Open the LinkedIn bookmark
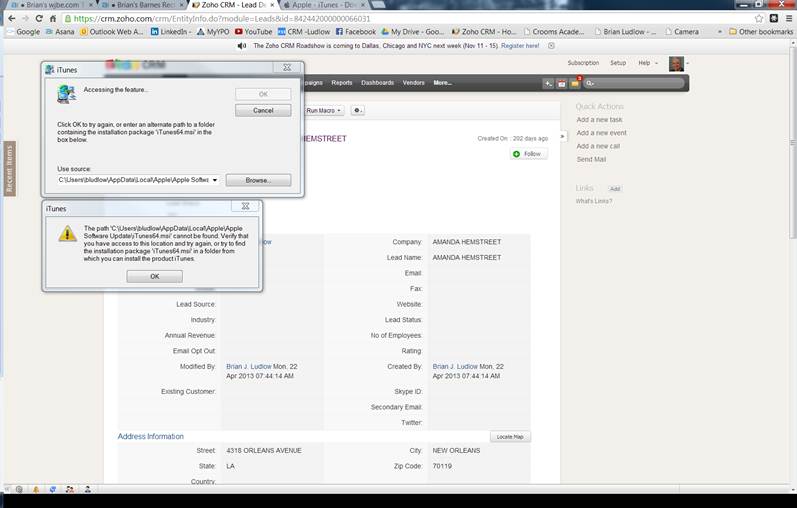The height and width of the screenshot is (508, 797). point(171,32)
